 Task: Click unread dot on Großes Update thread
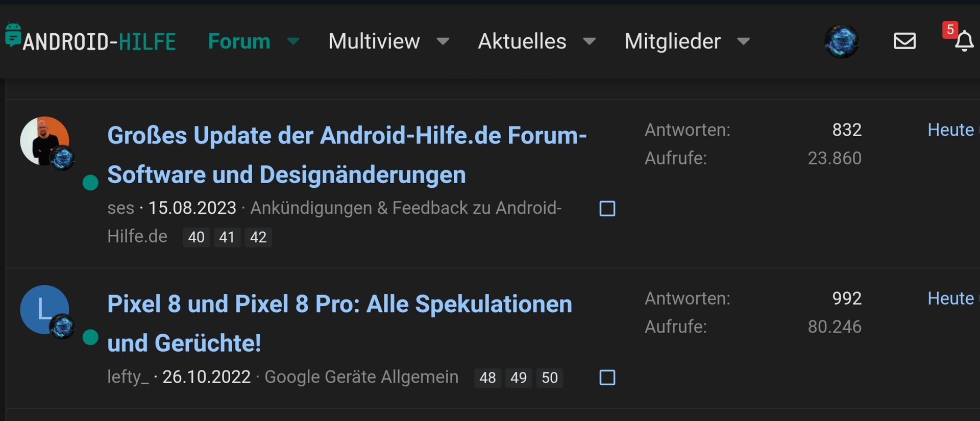coord(90,182)
